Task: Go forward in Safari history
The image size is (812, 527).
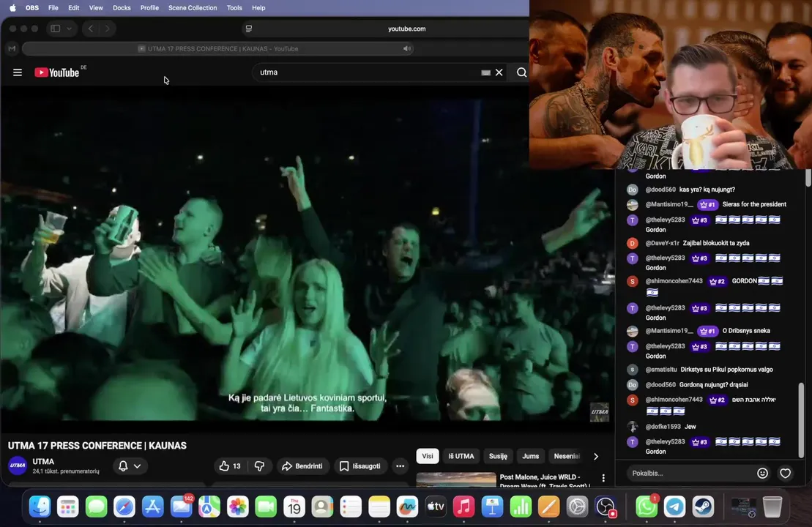Action: click(x=107, y=29)
